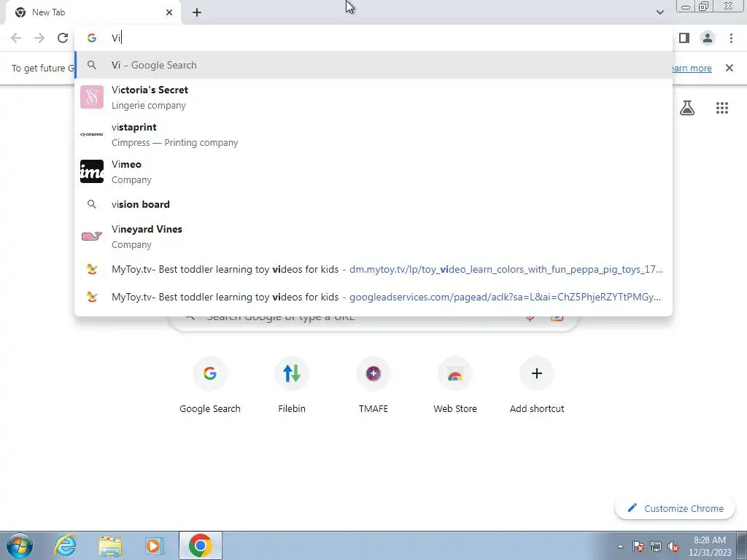
Task: Reload the page with refresh icon
Action: tap(63, 38)
